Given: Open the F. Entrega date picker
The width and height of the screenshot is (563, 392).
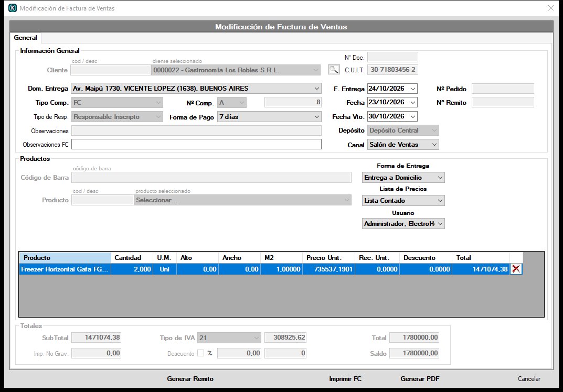Looking at the screenshot, I should point(413,89).
